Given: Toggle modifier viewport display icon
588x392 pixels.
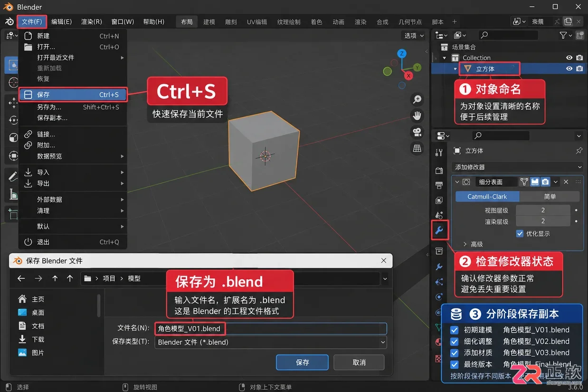Looking at the screenshot, I should pyautogui.click(x=535, y=182).
